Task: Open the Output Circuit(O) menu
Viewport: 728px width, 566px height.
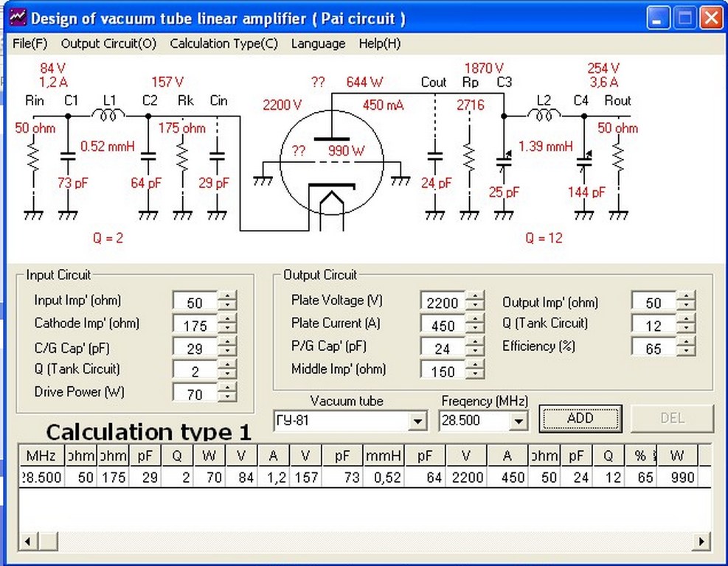Action: (108, 43)
